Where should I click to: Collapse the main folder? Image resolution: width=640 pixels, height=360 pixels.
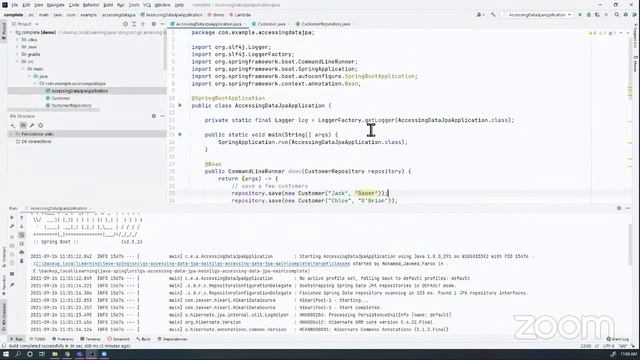pyautogui.click(x=23, y=69)
